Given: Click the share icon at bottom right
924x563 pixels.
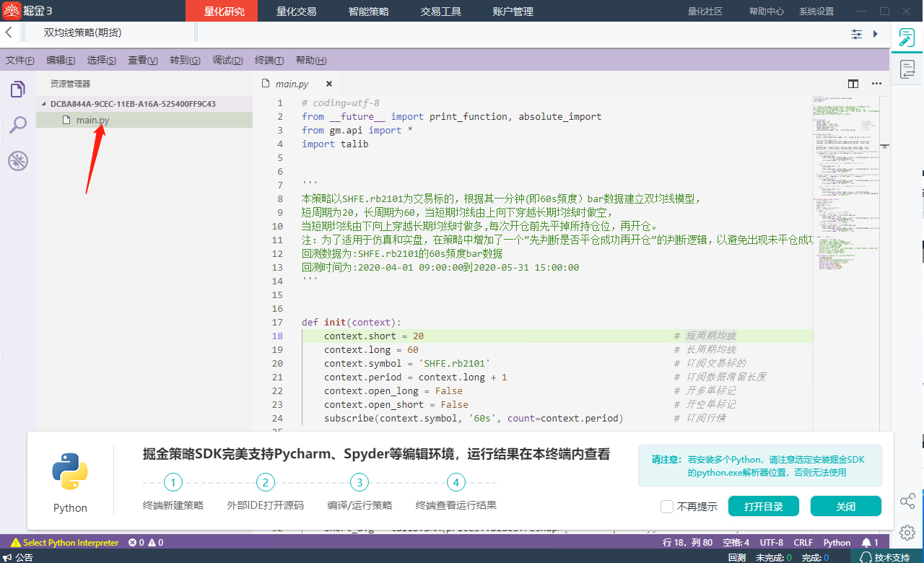Looking at the screenshot, I should tap(907, 501).
